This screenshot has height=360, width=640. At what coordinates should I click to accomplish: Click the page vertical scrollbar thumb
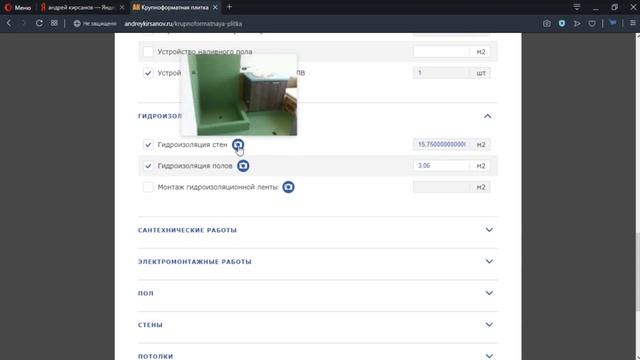click(638, 271)
